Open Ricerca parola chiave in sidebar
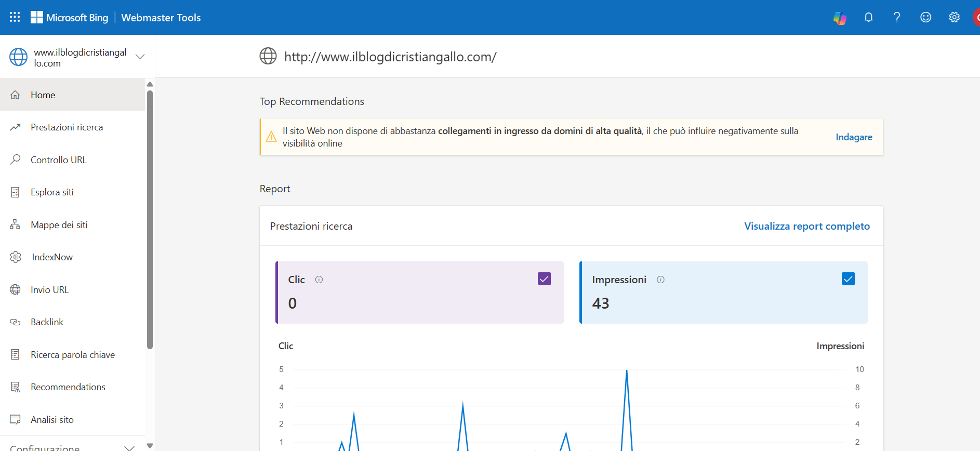 pyautogui.click(x=72, y=354)
